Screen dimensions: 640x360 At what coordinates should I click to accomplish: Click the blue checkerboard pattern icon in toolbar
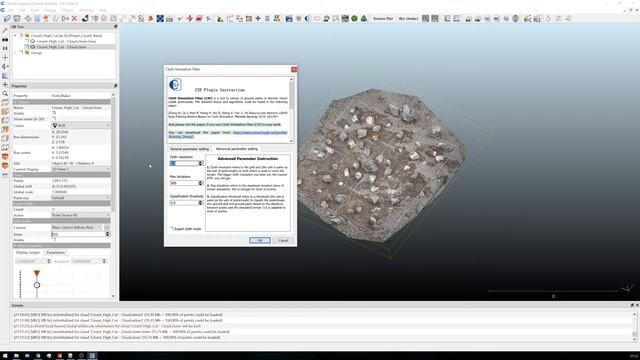point(160,18)
